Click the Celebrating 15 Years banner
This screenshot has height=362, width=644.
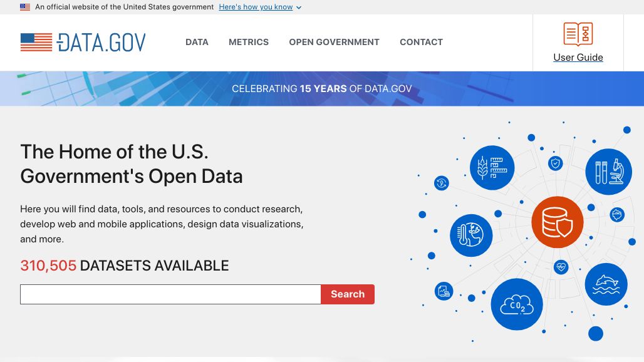coord(321,89)
